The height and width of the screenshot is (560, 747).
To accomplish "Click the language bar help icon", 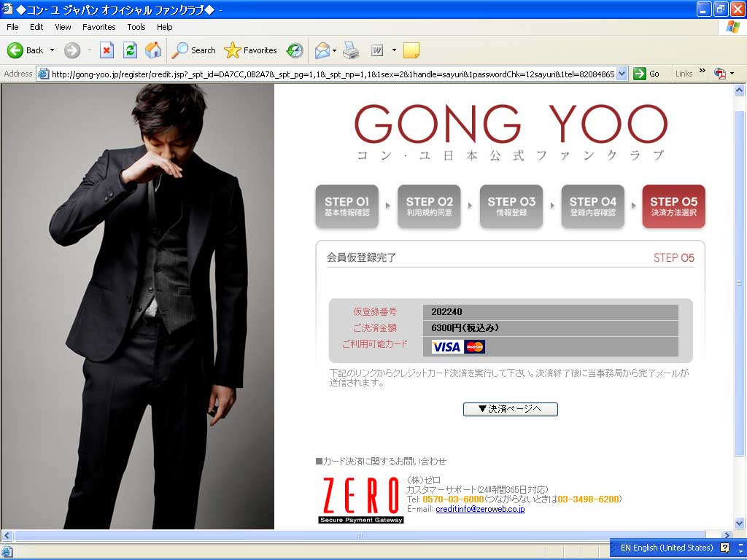I will pos(725,548).
